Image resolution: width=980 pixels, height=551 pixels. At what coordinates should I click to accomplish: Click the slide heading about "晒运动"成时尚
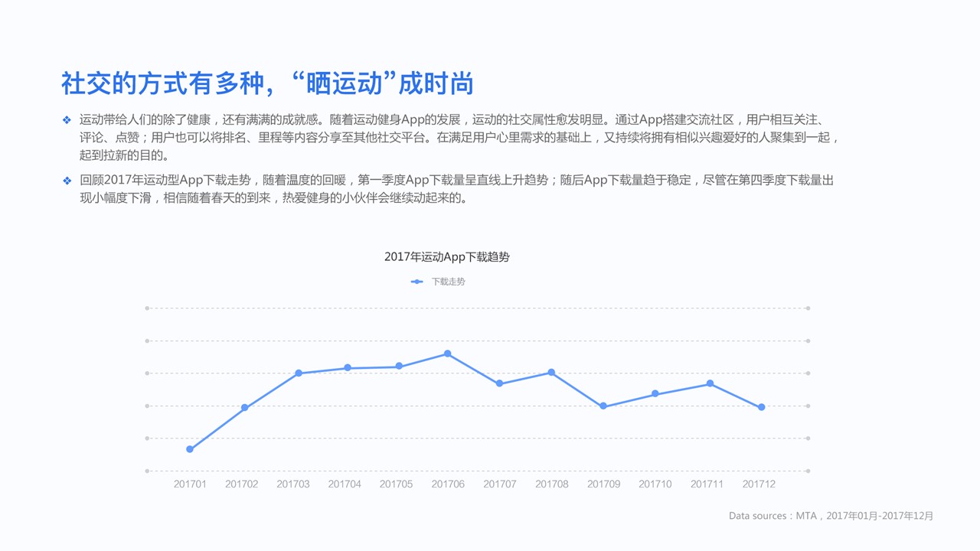pyautogui.click(x=267, y=83)
